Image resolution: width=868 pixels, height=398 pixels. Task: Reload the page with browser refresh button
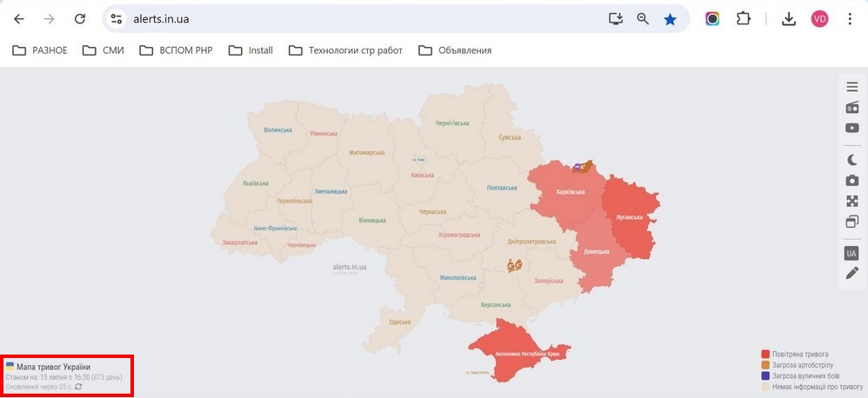[x=79, y=19]
